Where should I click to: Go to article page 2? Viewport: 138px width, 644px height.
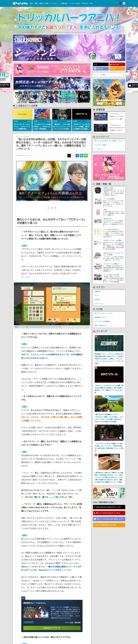point(52,208)
